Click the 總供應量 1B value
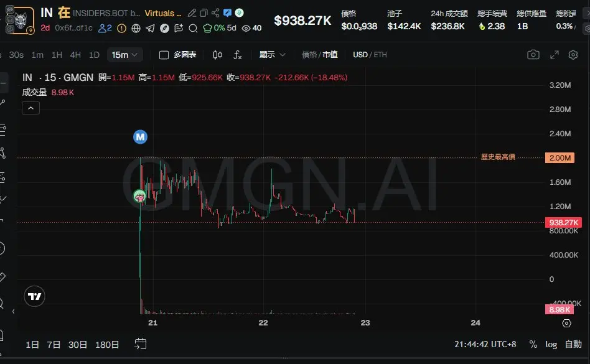Image resolution: width=590 pixels, height=364 pixels. (522, 26)
